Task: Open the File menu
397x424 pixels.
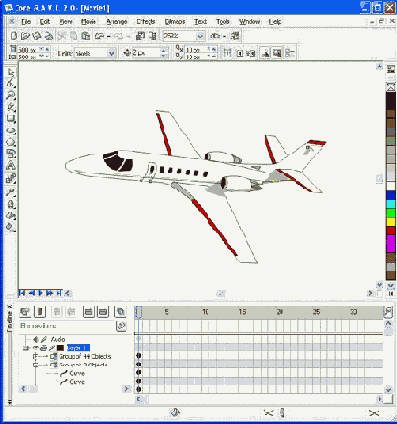Action: [26, 22]
